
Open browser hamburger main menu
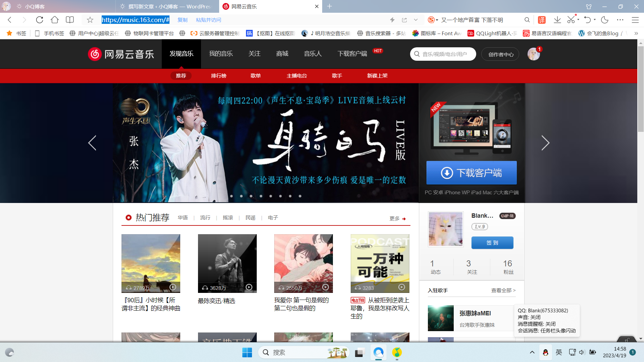(x=635, y=20)
